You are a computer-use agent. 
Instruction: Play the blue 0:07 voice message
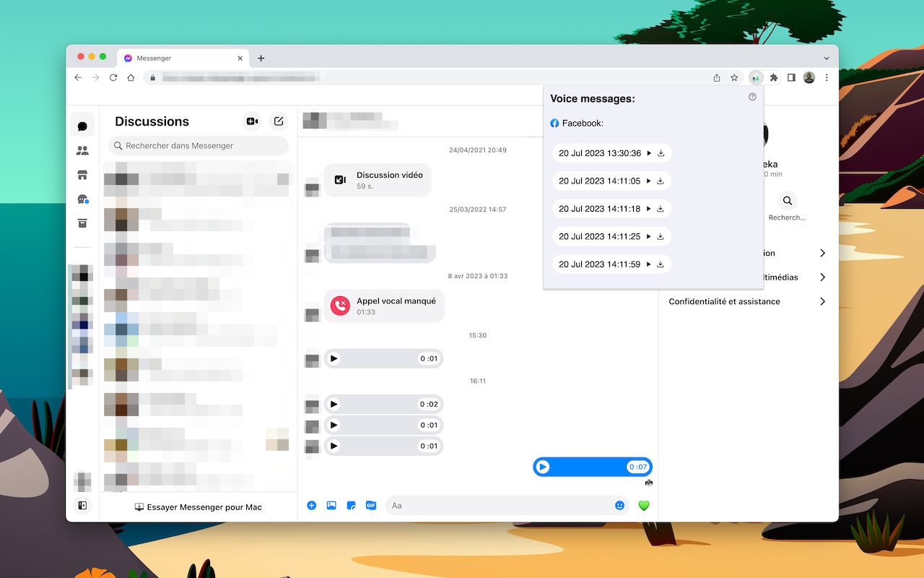(543, 467)
